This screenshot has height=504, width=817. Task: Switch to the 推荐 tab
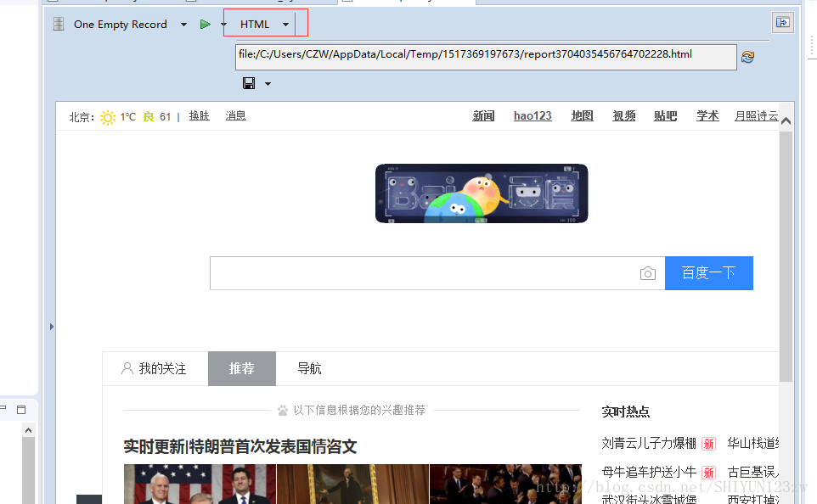tap(242, 368)
